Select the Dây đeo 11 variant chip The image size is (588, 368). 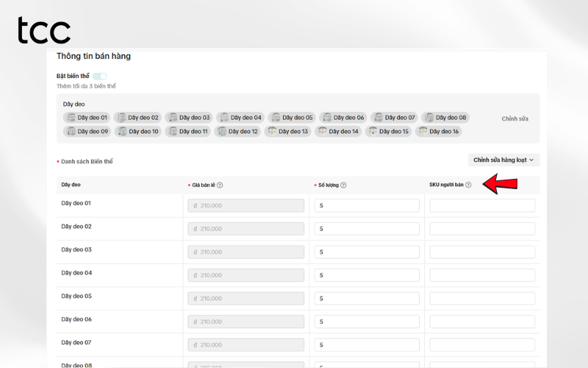188,132
